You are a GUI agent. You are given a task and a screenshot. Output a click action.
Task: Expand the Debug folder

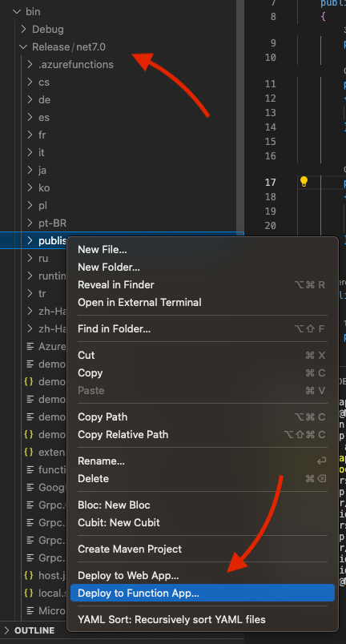click(23, 29)
